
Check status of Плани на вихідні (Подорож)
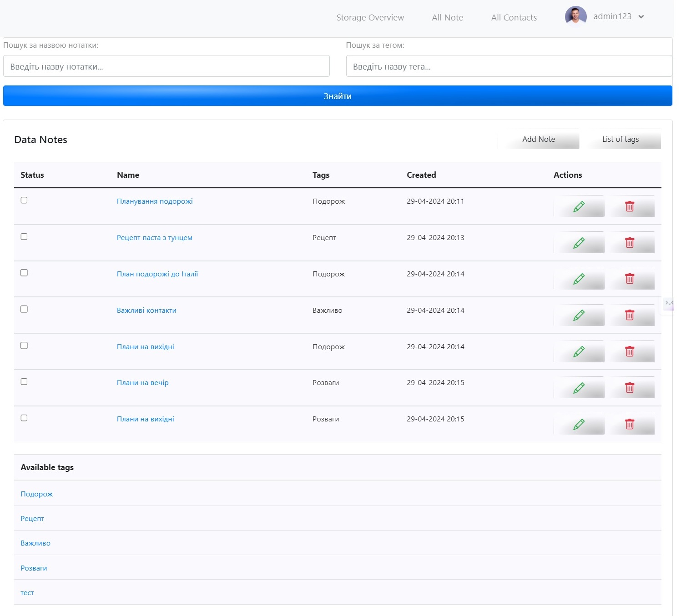coord(24,346)
